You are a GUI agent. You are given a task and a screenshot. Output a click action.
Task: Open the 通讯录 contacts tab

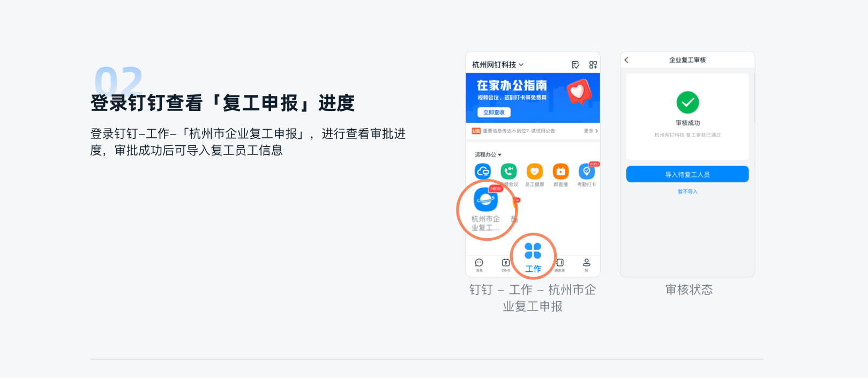click(x=560, y=265)
